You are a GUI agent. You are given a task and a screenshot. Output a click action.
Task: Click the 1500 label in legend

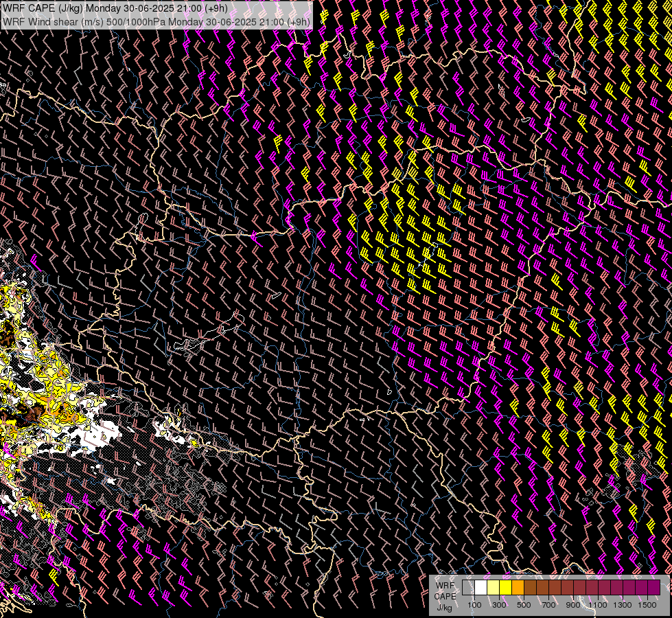647,605
